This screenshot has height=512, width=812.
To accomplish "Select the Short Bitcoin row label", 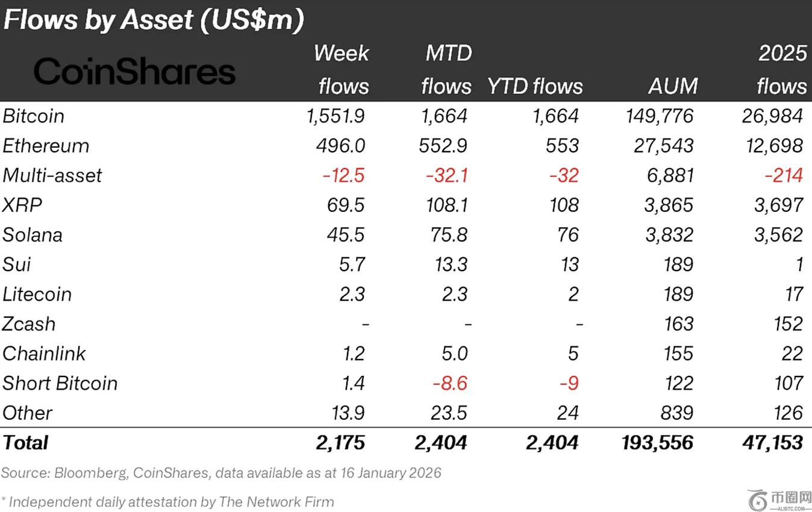I will pos(60,383).
